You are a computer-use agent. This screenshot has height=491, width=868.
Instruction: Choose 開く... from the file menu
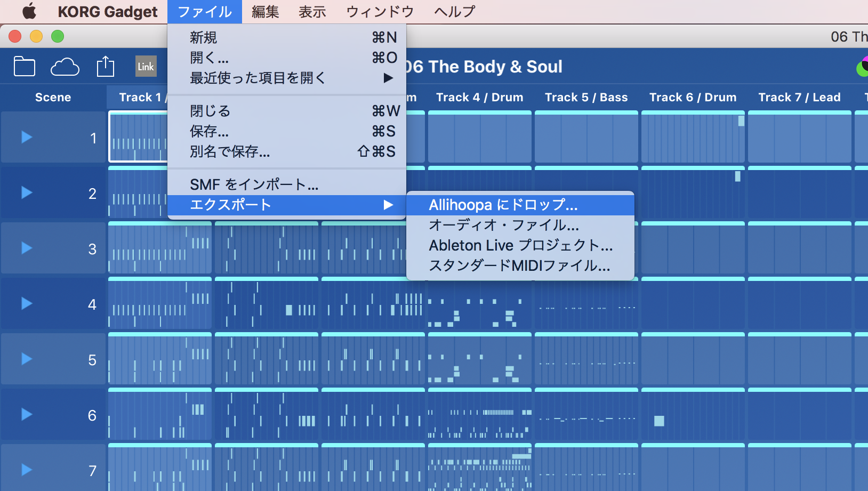tap(287, 58)
